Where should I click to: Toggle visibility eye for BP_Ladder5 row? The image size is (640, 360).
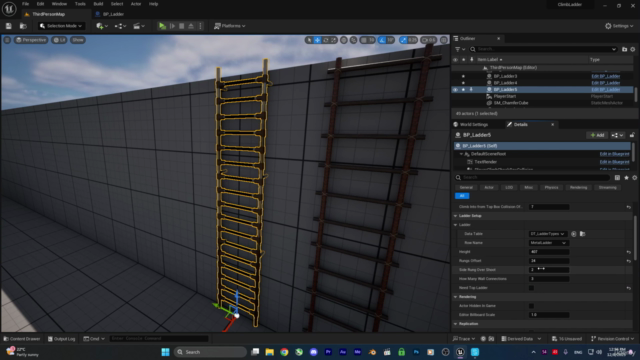(455, 89)
